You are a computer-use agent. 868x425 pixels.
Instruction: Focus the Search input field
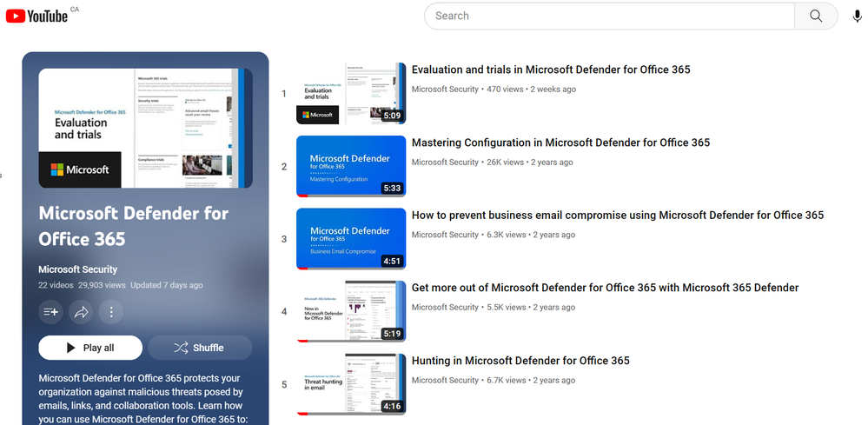(609, 16)
